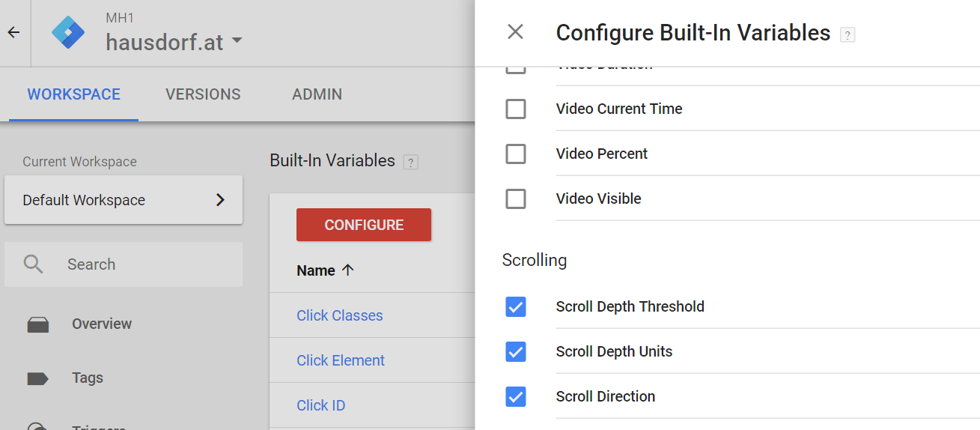Open the hausdorf.at container dropdown
Viewport: 980px width, 430px height.
click(x=237, y=41)
